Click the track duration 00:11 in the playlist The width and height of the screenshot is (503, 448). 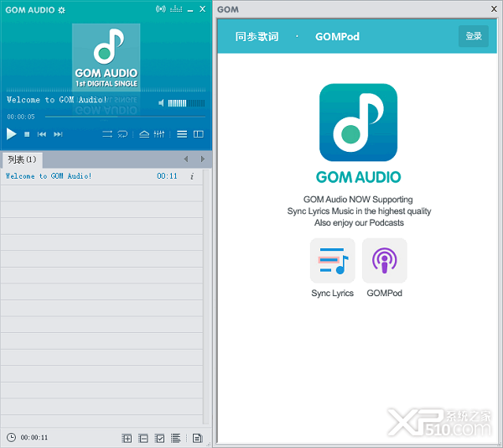coord(167,176)
